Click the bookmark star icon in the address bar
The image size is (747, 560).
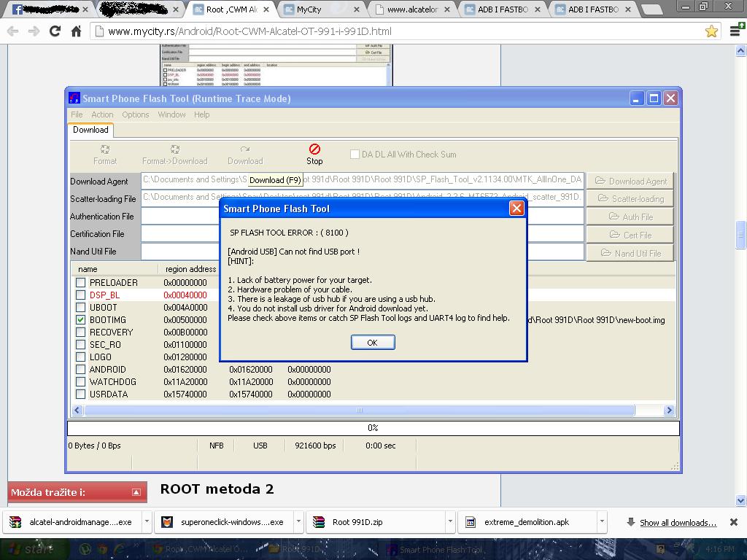tap(711, 31)
